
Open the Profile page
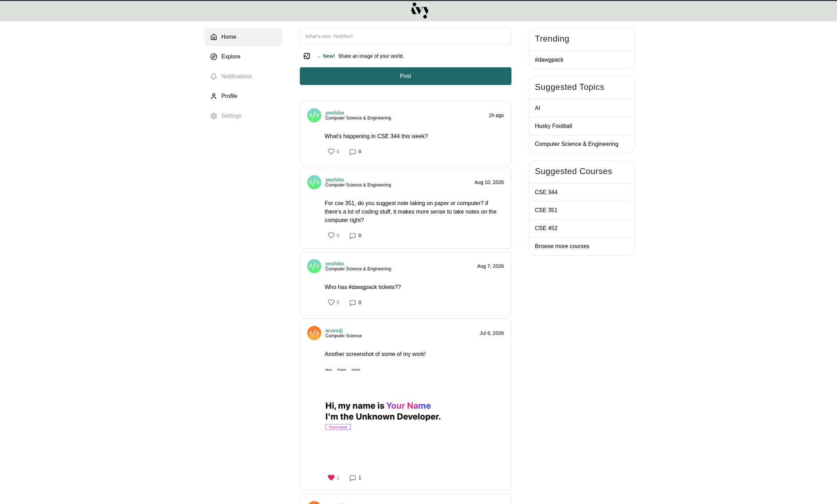(x=243, y=96)
